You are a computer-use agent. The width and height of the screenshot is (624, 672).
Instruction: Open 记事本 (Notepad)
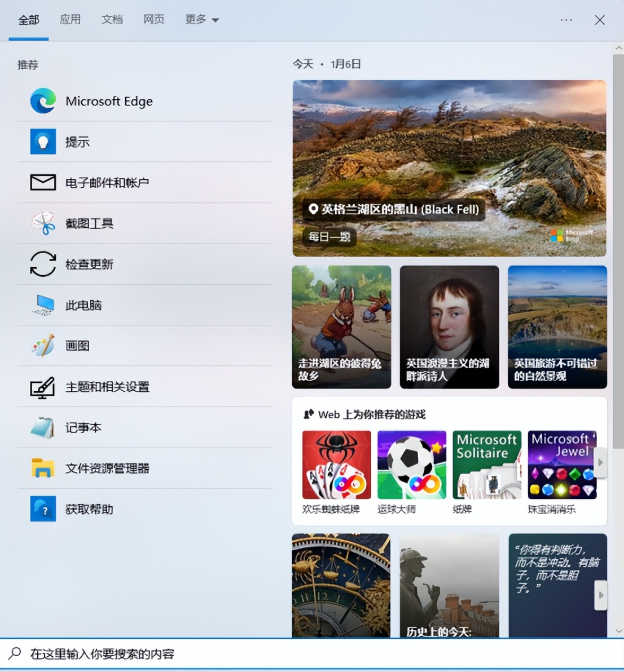pos(84,427)
